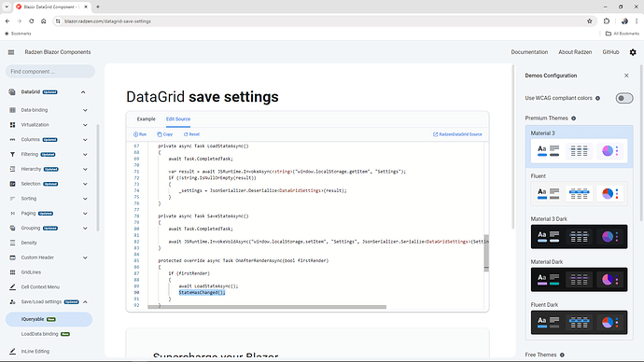644x362 pixels.
Task: Click the DataGrid sidebar icon
Action: click(x=12, y=92)
